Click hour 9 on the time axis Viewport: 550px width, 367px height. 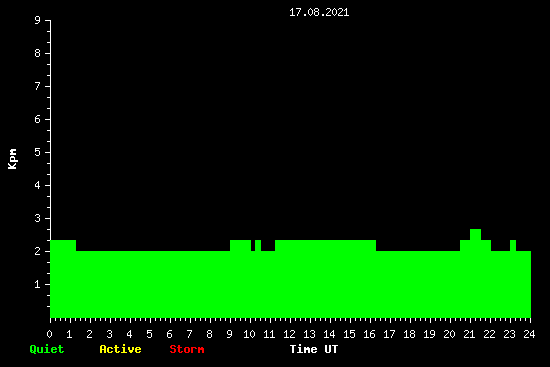[x=229, y=334]
